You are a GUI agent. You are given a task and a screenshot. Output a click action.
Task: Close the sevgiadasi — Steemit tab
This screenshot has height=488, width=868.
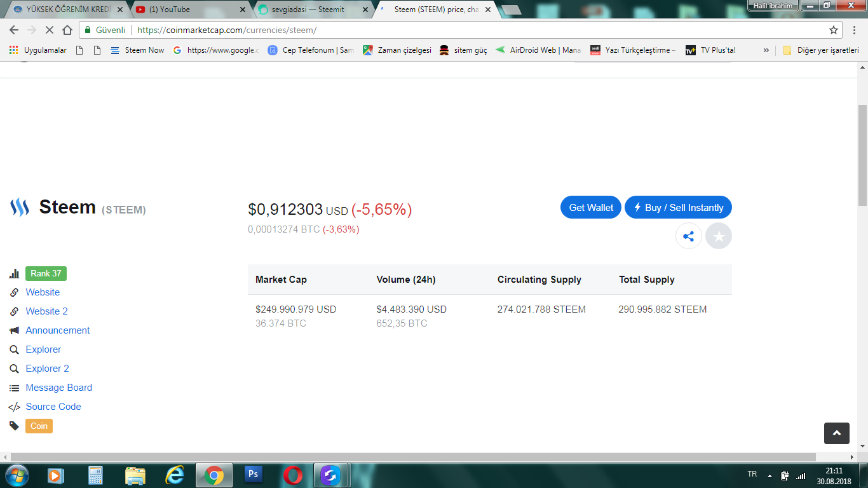point(365,10)
